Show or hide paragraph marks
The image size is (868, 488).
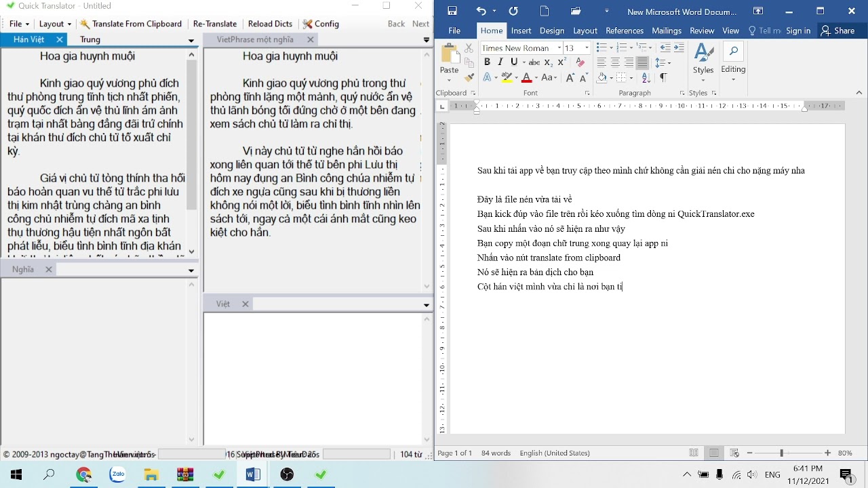click(663, 77)
